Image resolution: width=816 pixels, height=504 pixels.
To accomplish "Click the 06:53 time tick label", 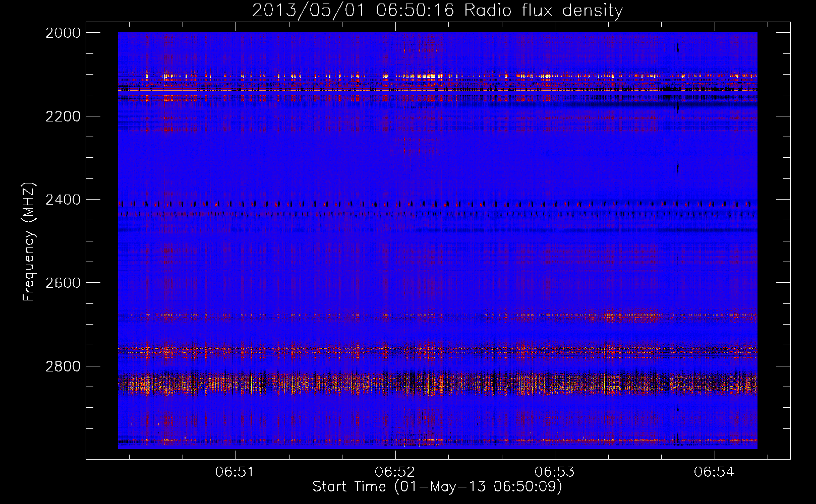I will (555, 472).
